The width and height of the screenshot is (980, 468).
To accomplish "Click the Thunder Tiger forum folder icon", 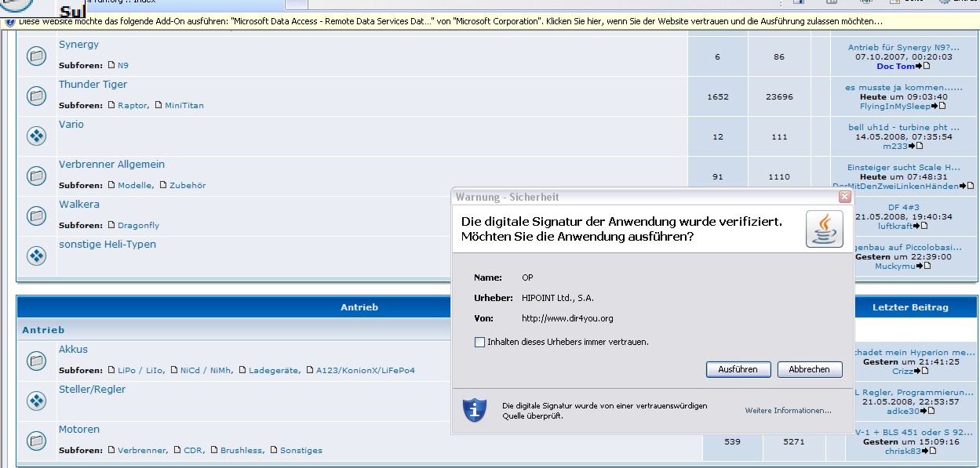I will tap(36, 96).
